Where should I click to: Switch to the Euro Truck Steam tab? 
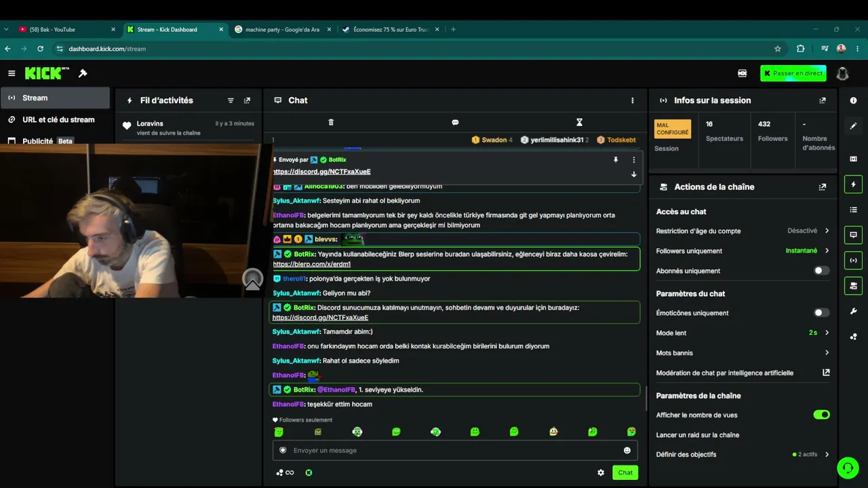pyautogui.click(x=391, y=29)
